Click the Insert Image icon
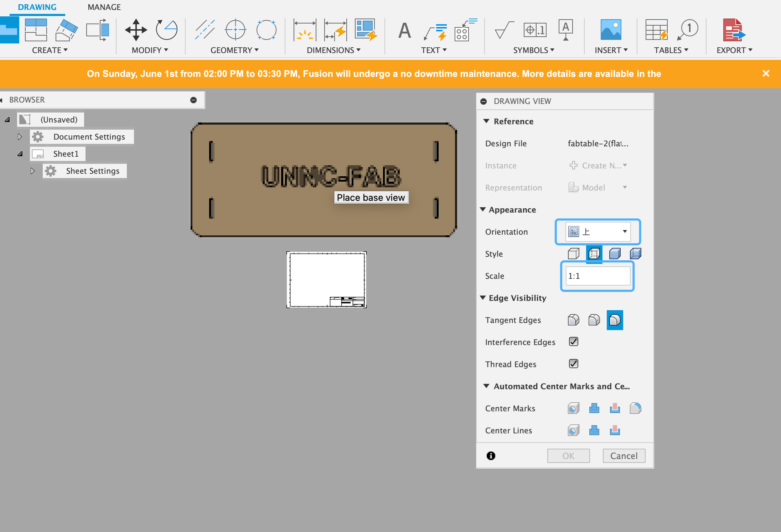The width and height of the screenshot is (781, 532). (x=611, y=30)
